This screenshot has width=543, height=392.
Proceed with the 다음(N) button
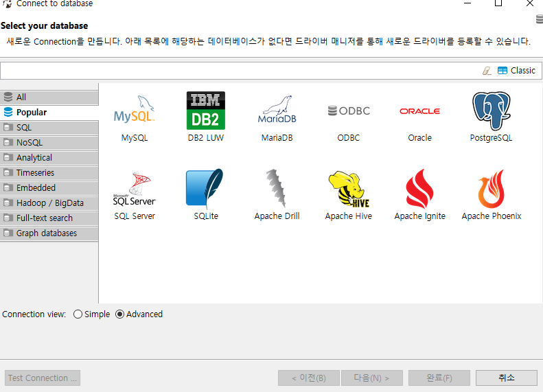[x=372, y=378]
